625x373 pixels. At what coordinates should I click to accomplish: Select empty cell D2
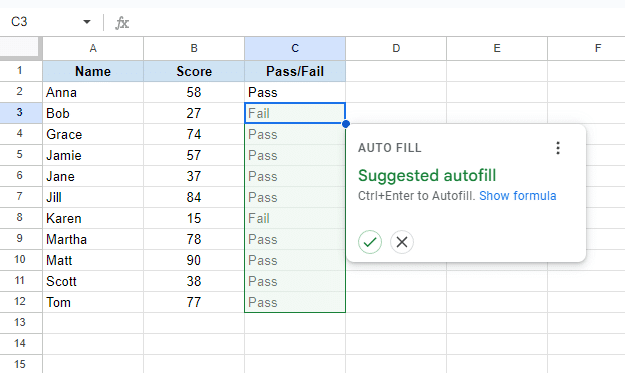tap(396, 92)
